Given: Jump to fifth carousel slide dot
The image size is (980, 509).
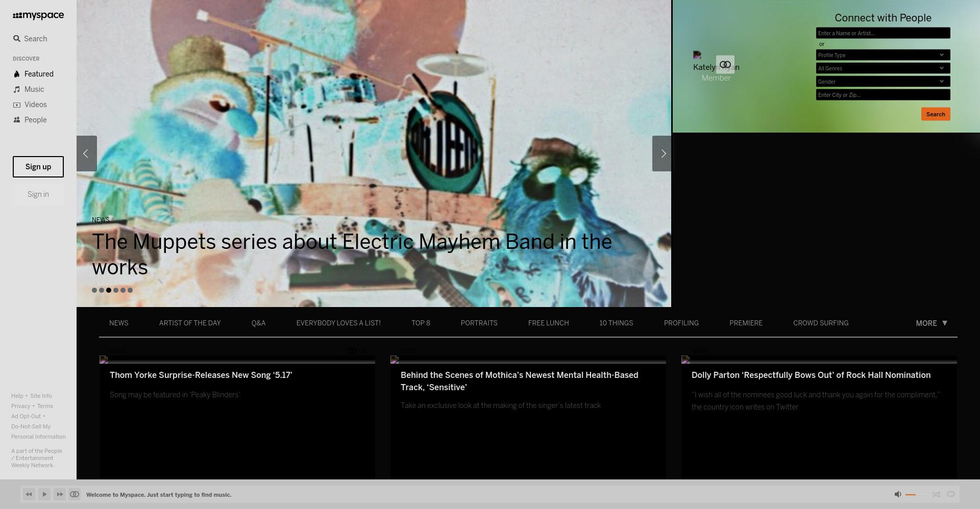Looking at the screenshot, I should [x=123, y=290].
